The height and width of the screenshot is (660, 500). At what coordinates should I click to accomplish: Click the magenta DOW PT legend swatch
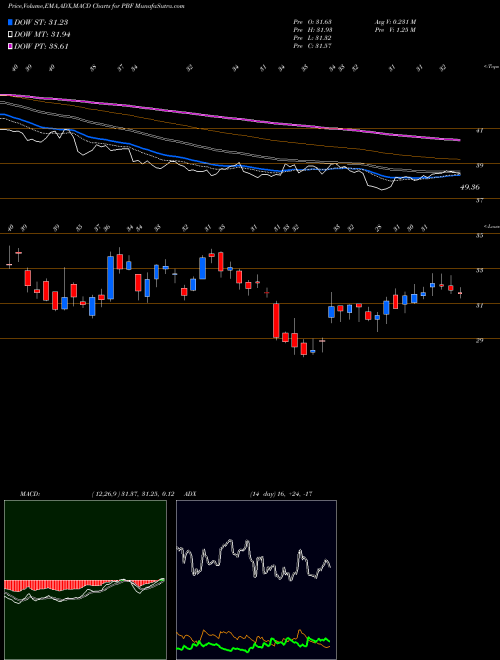(x=10, y=47)
